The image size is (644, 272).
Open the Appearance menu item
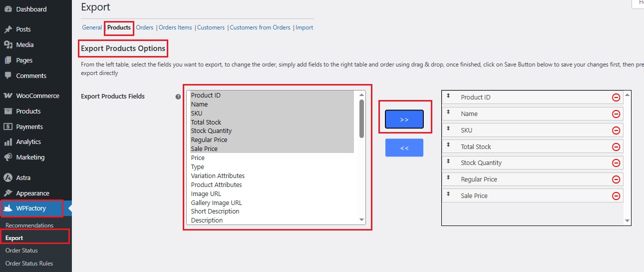[36, 193]
